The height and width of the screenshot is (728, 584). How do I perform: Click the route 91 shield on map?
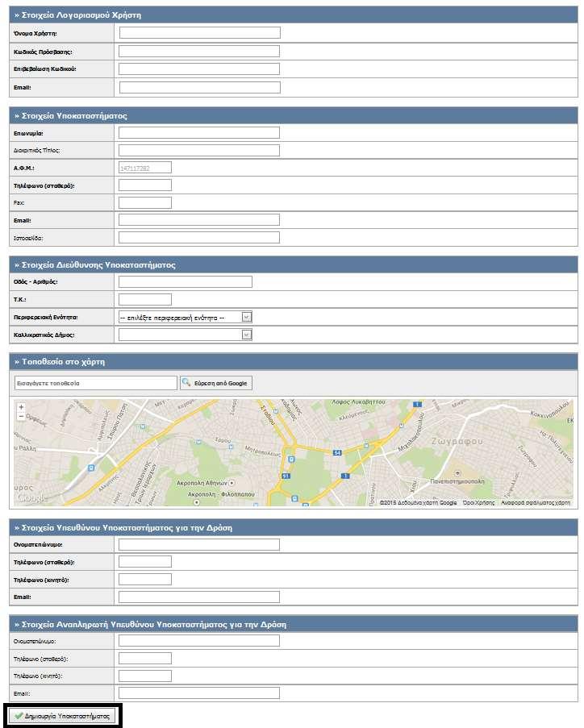[286, 476]
